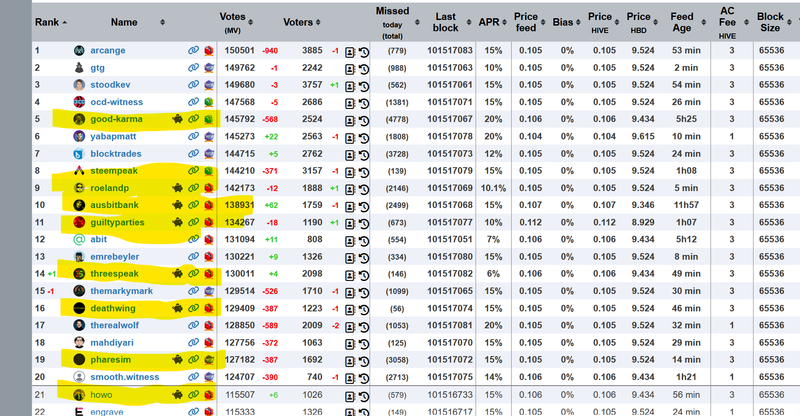Click the voters list icon for gtg
The image size is (800, 416).
350,68
